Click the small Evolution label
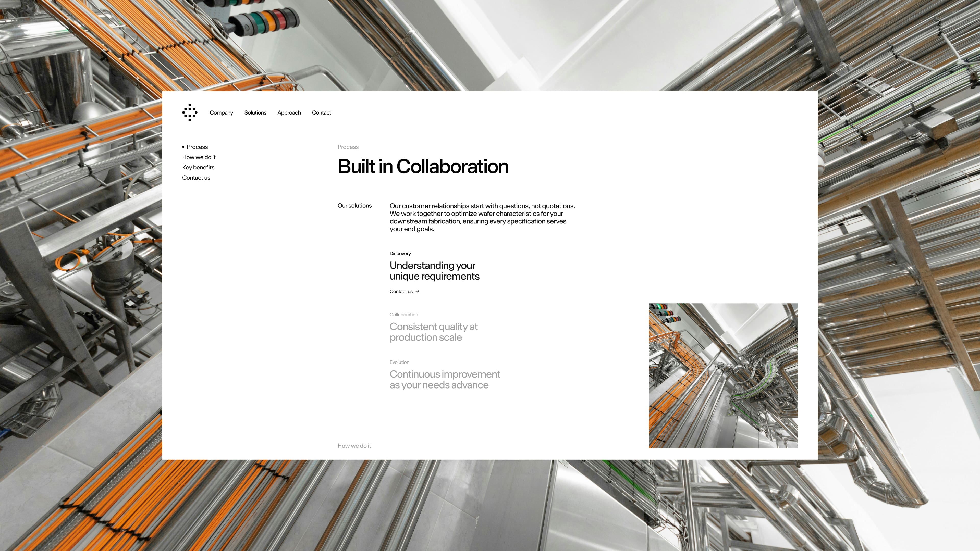Screen dimensions: 980x551 tap(399, 362)
